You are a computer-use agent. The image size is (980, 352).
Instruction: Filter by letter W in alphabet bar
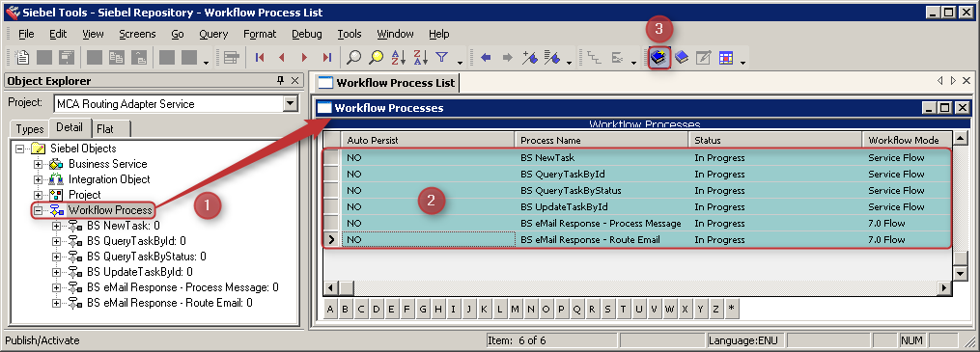pyautogui.click(x=669, y=309)
